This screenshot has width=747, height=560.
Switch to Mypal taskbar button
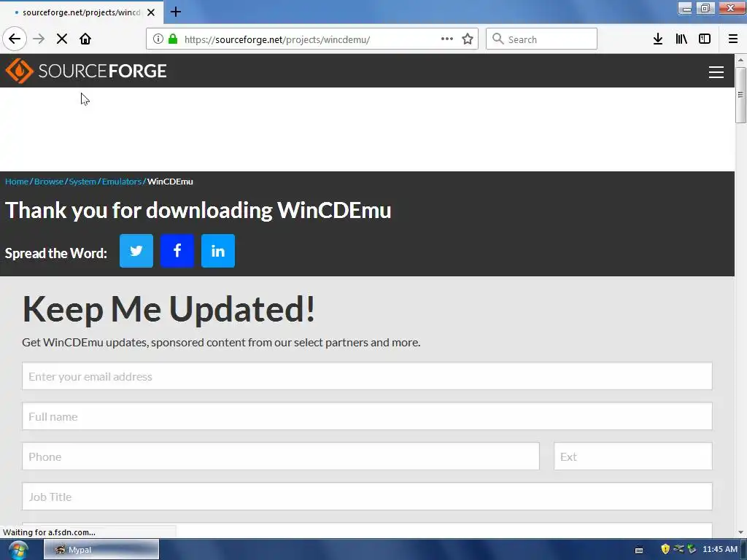click(x=101, y=550)
